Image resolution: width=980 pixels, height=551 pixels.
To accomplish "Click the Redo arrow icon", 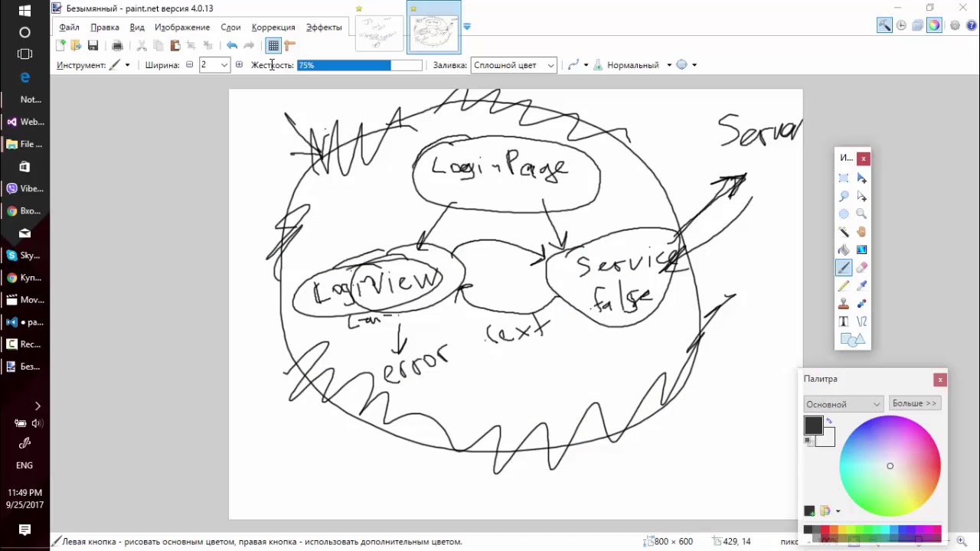I will (249, 46).
